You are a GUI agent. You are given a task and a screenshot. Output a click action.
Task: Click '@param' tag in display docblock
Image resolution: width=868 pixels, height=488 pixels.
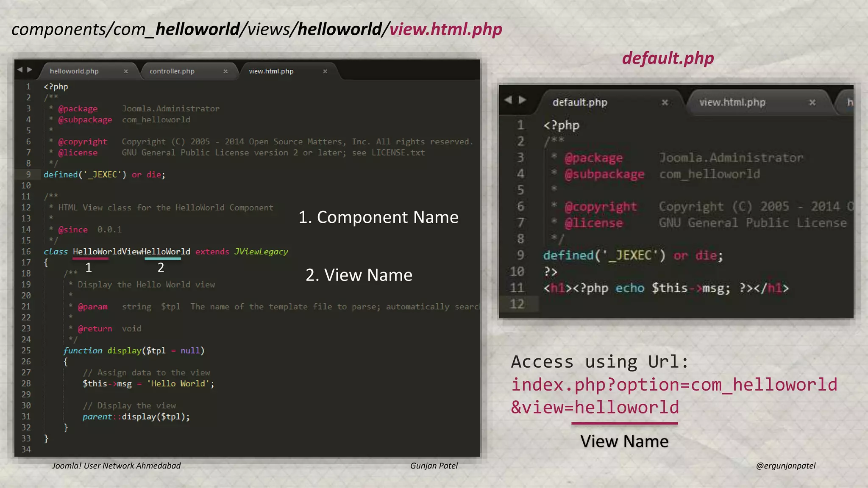pyautogui.click(x=92, y=307)
